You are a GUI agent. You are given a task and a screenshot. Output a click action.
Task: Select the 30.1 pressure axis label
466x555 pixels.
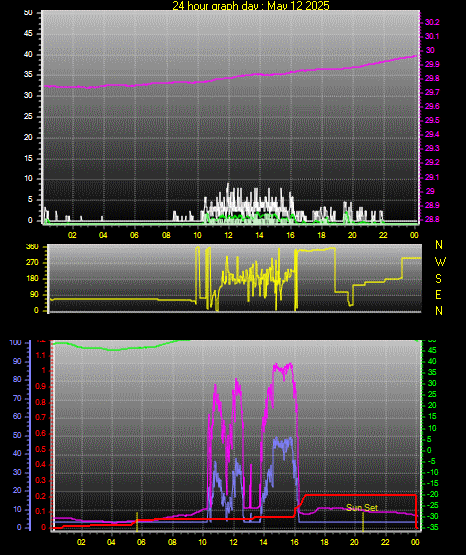coord(432,36)
